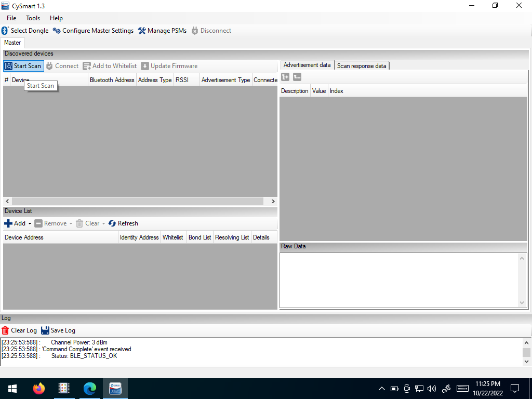Click Update Firmware
Viewport: 532px width, 399px height.
(x=169, y=66)
